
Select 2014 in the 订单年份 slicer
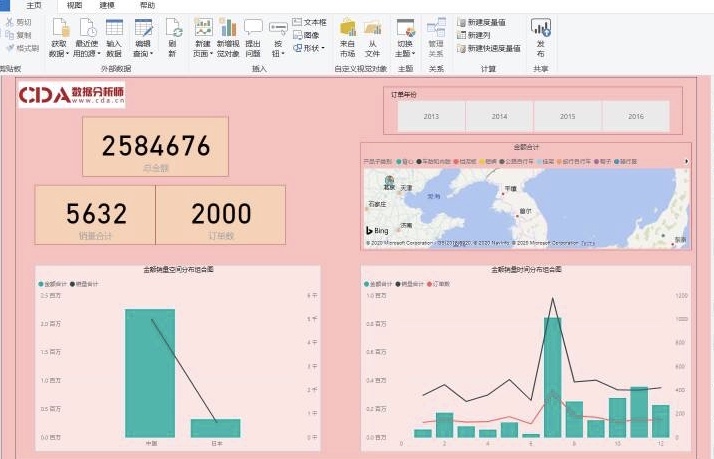500,117
